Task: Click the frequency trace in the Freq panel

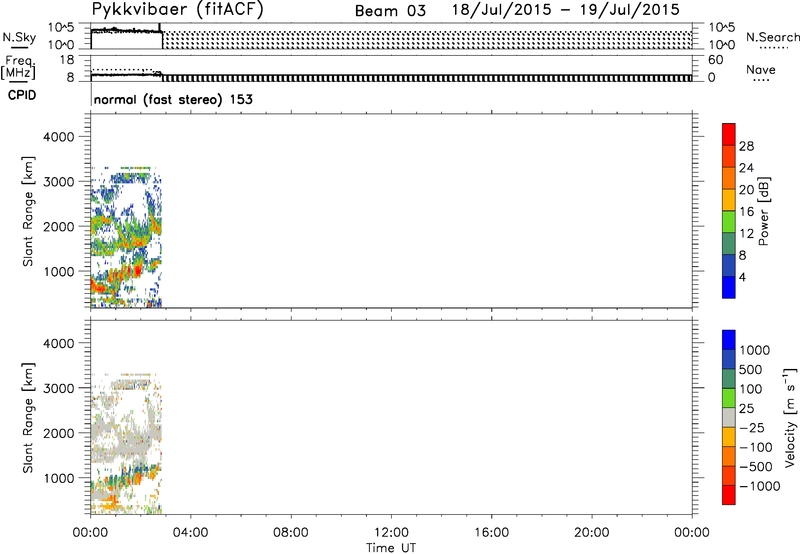Action: 126,74
